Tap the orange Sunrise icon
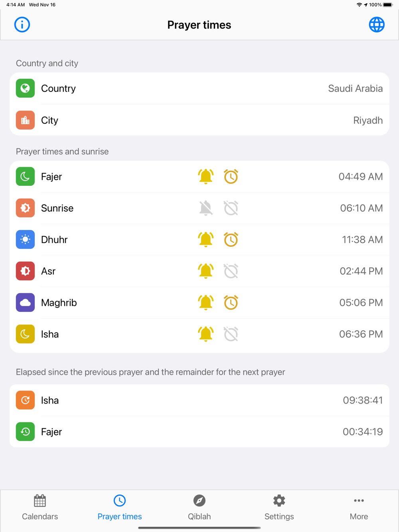399x532 pixels. coord(25,208)
